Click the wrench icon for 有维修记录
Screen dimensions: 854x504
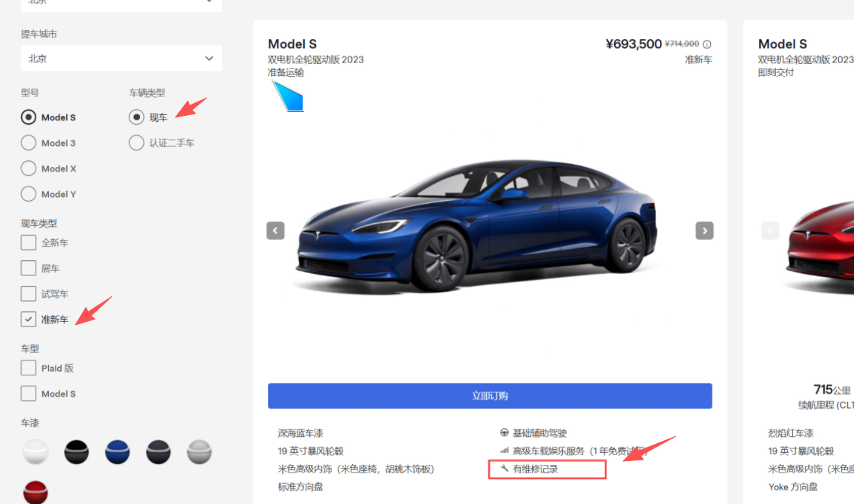coord(504,468)
